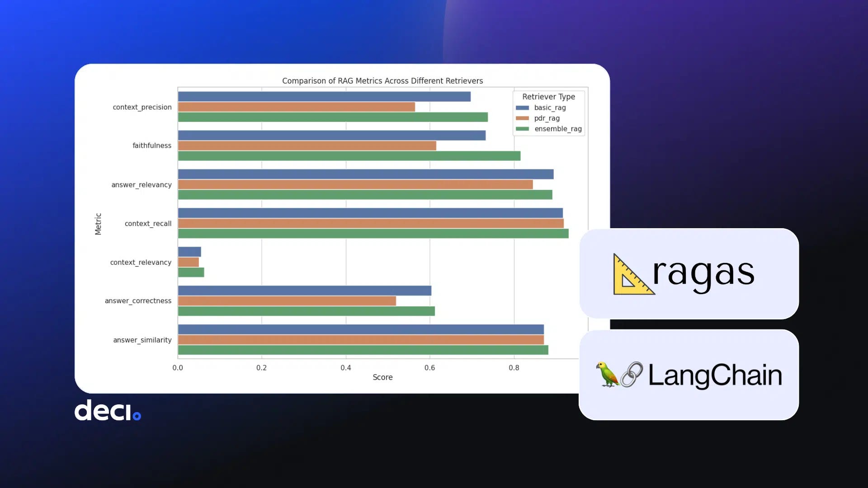Click the green context_recall bar
Screen dimensions: 868x488
click(x=373, y=234)
